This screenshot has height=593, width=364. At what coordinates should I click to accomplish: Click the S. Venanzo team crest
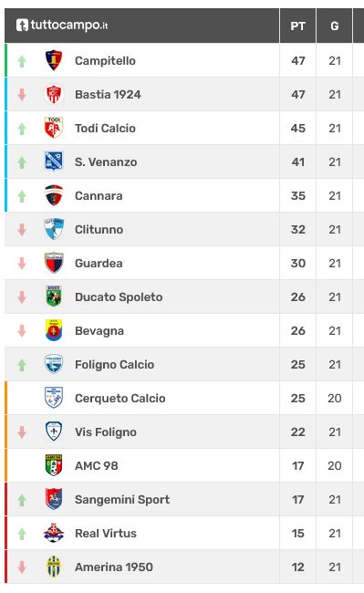tap(54, 161)
